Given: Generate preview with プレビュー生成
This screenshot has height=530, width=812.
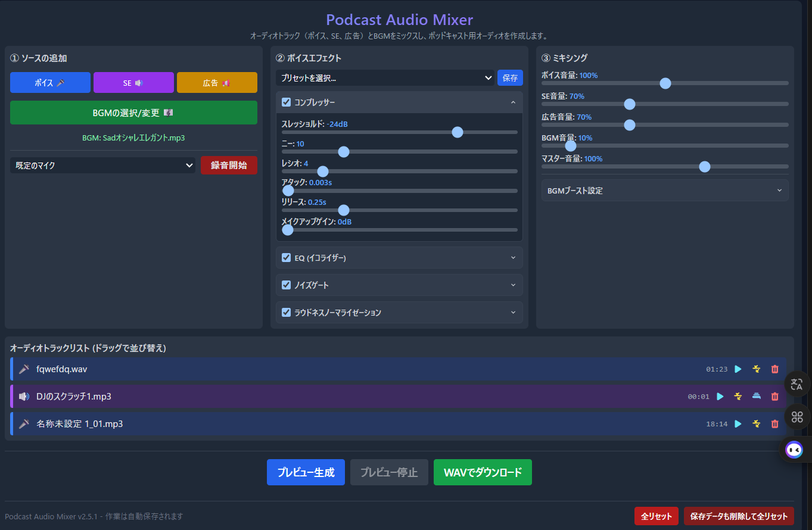Looking at the screenshot, I should (x=306, y=472).
